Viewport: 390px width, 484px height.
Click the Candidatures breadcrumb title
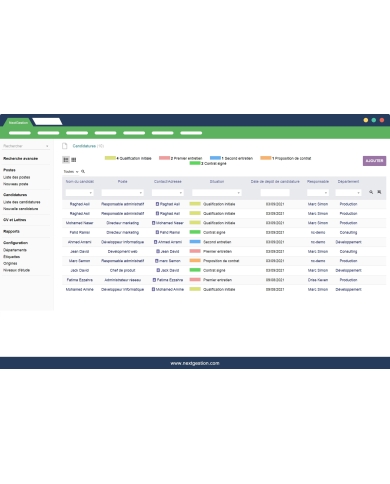pyautogui.click(x=84, y=146)
